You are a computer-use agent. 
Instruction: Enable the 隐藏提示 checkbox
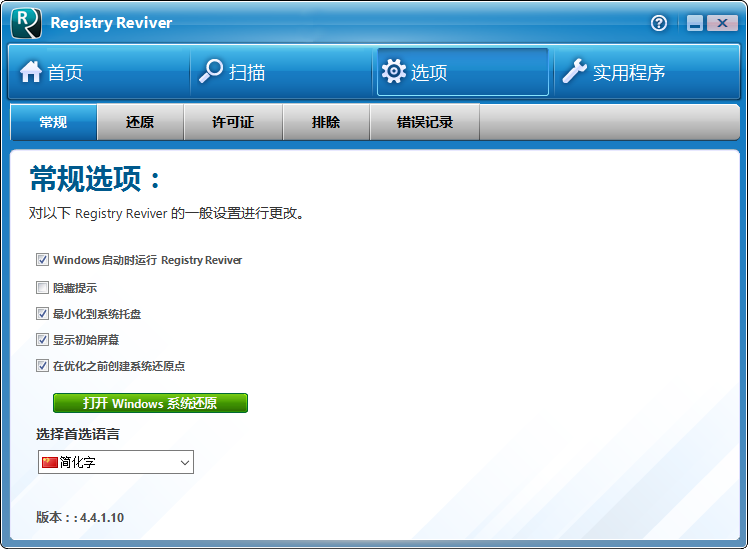[43, 288]
